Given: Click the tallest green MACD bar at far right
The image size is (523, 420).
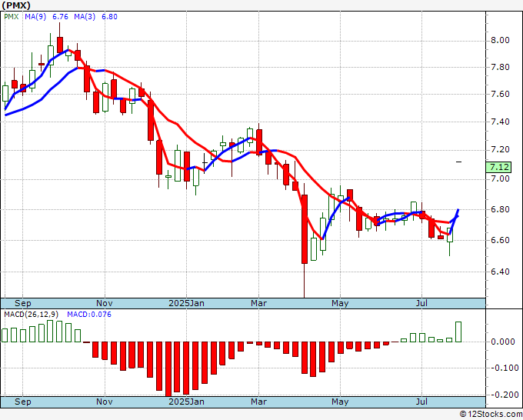Looking at the screenshot, I should pos(458,332).
